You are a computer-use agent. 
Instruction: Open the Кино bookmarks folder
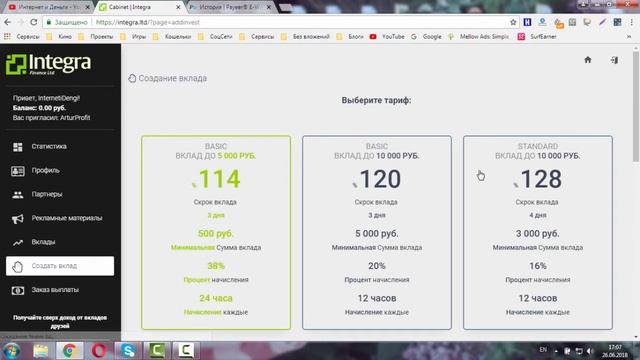pos(59,36)
